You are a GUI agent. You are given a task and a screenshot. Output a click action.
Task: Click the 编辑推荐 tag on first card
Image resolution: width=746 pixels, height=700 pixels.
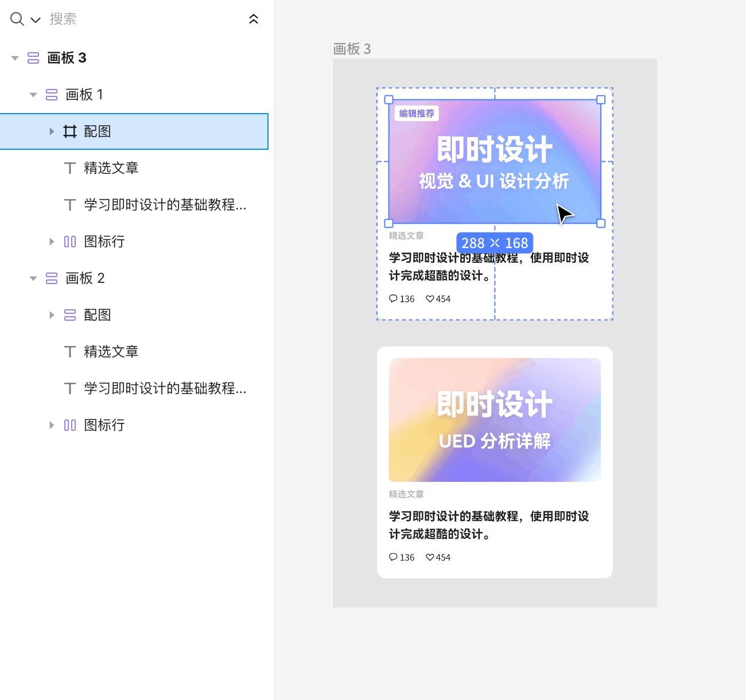pos(417,114)
